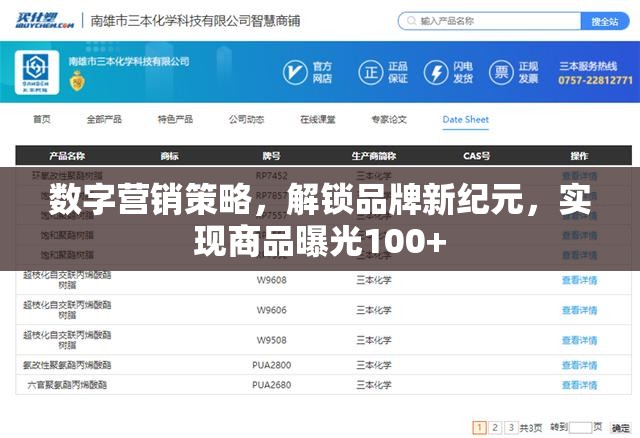Click the 闪电发货 lightning icon
The image size is (640, 438).
pyautogui.click(x=436, y=72)
